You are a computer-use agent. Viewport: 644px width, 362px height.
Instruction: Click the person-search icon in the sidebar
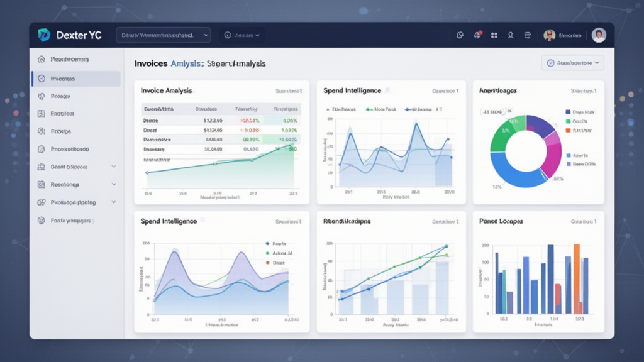tap(42, 131)
